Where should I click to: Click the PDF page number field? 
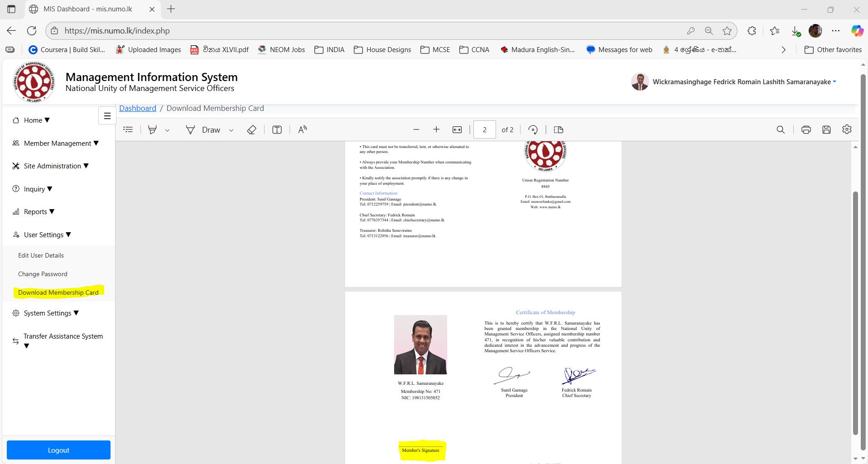[x=484, y=130]
